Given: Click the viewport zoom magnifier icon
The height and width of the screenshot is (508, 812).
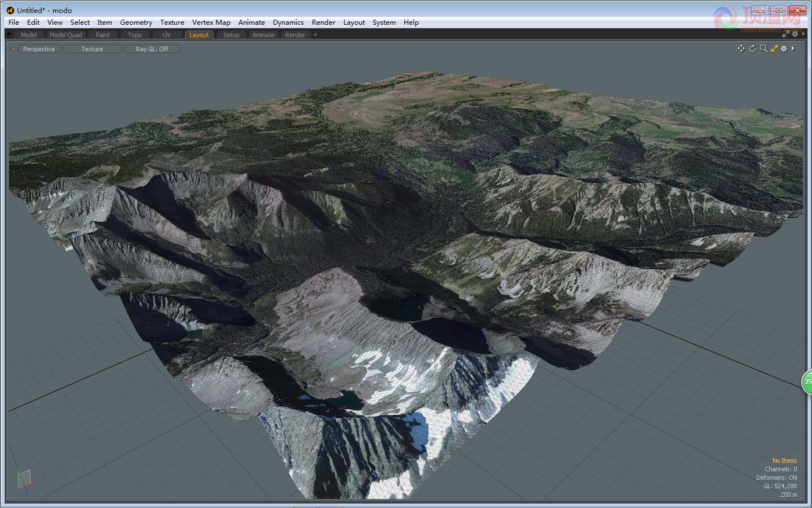Looking at the screenshot, I should [764, 49].
